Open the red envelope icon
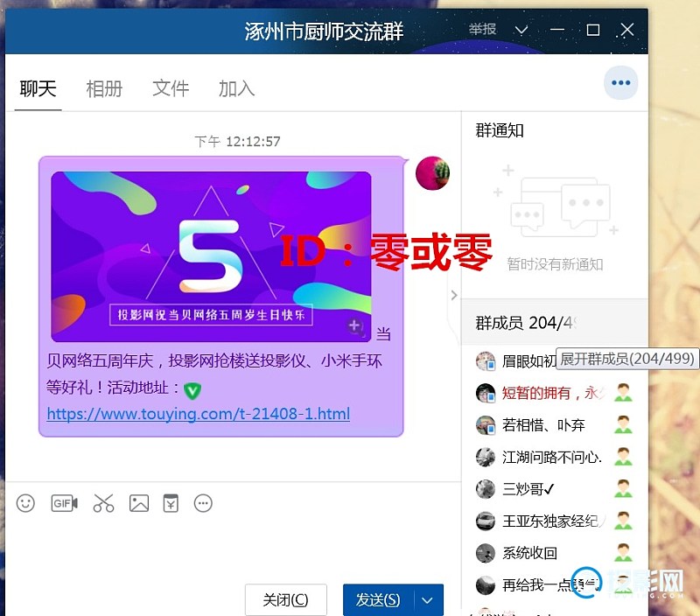 (171, 503)
